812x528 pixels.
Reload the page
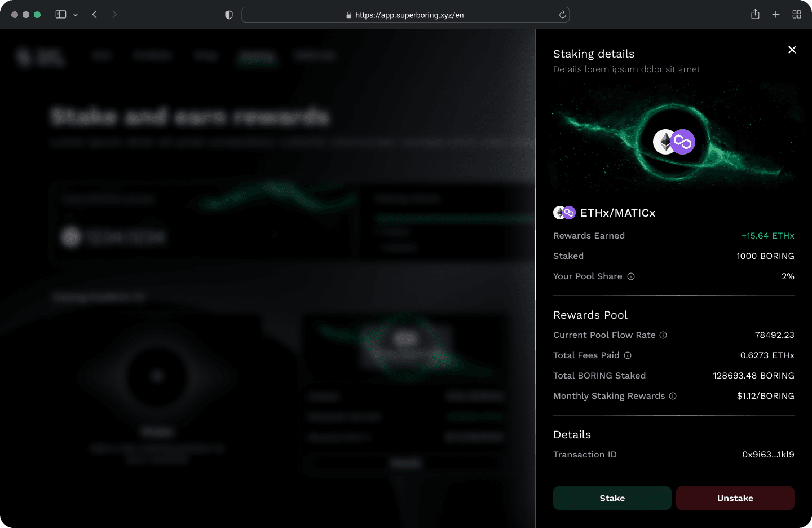pos(562,15)
